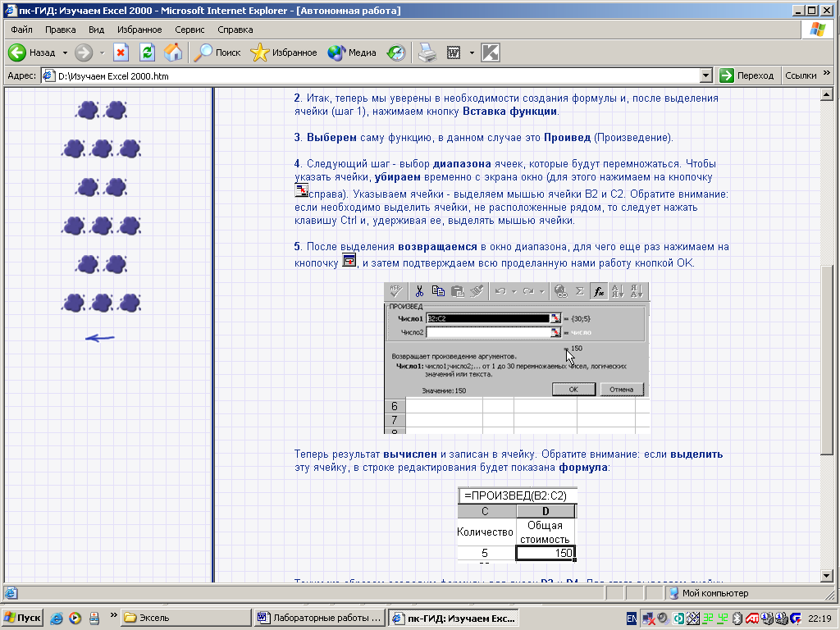Click the vertical scrollbar thumb
This screenshot has height=630, width=840.
point(826,360)
